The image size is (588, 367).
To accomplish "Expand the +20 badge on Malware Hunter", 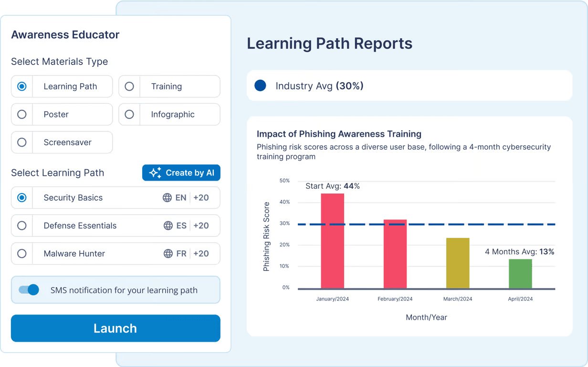I will [202, 253].
